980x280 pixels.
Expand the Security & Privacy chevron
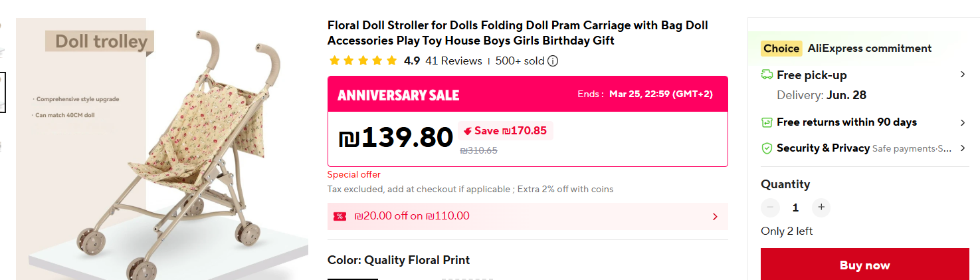[963, 148]
